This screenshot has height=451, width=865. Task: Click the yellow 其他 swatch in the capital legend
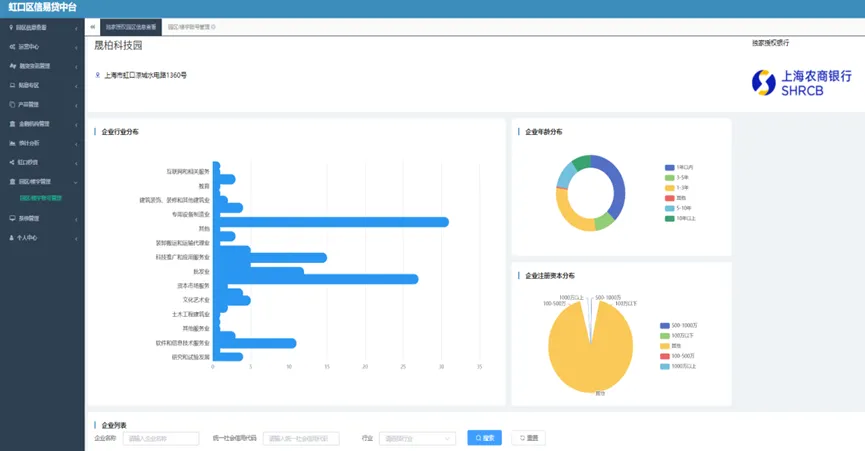tap(665, 346)
